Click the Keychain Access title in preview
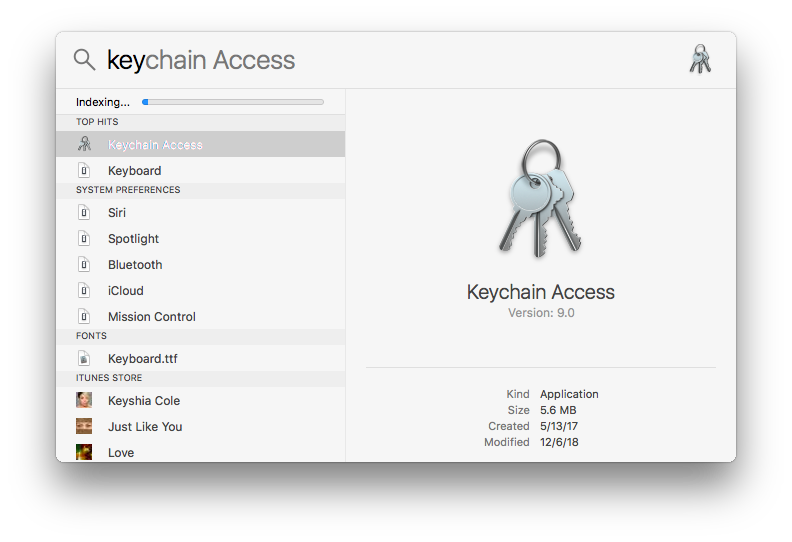Image resolution: width=792 pixels, height=542 pixels. 540,292
